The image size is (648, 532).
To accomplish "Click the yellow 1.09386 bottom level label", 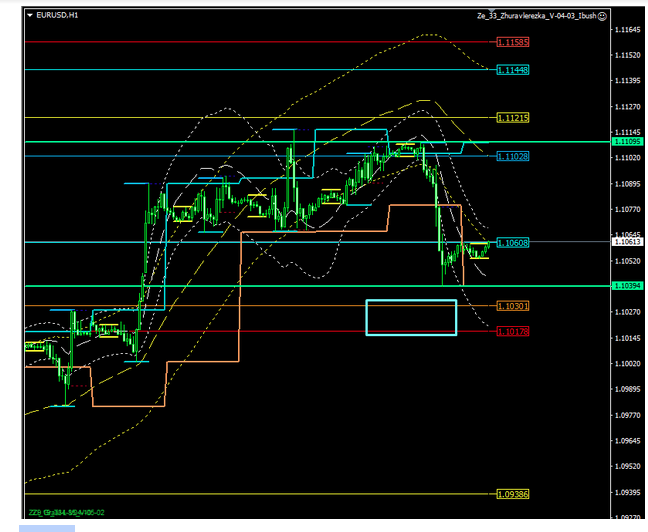I will (x=512, y=494).
